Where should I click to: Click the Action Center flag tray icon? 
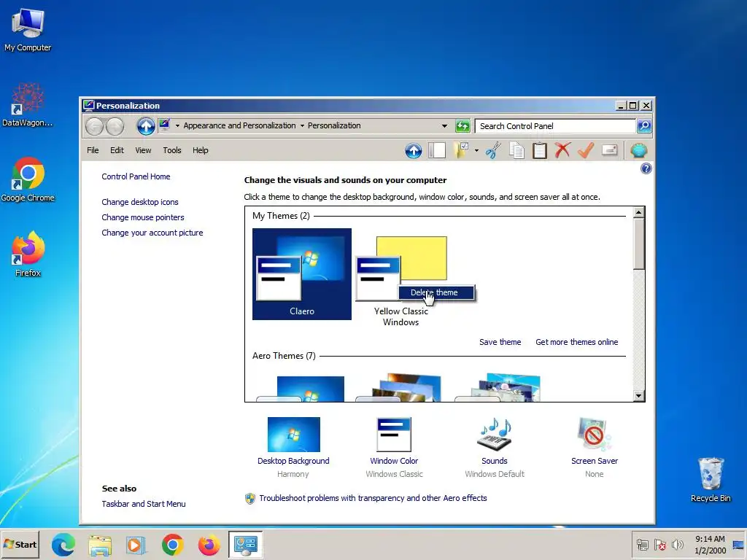click(x=660, y=545)
